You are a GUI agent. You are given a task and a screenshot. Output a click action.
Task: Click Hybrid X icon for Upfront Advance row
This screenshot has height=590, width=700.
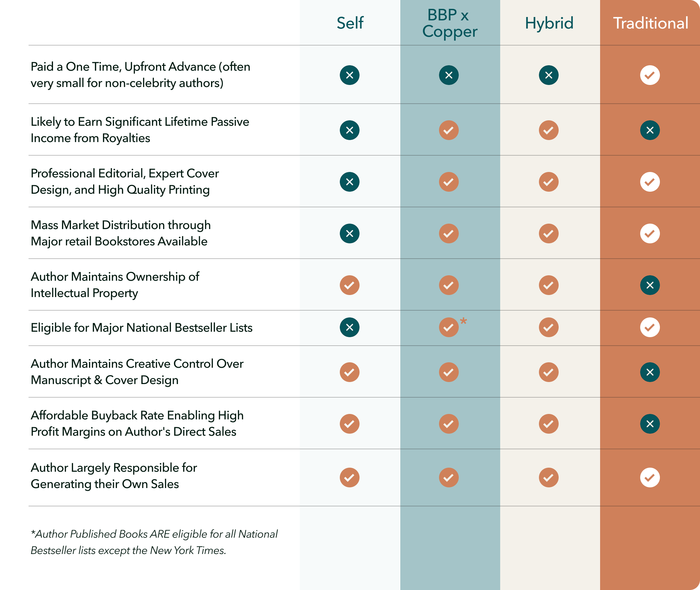pos(548,75)
